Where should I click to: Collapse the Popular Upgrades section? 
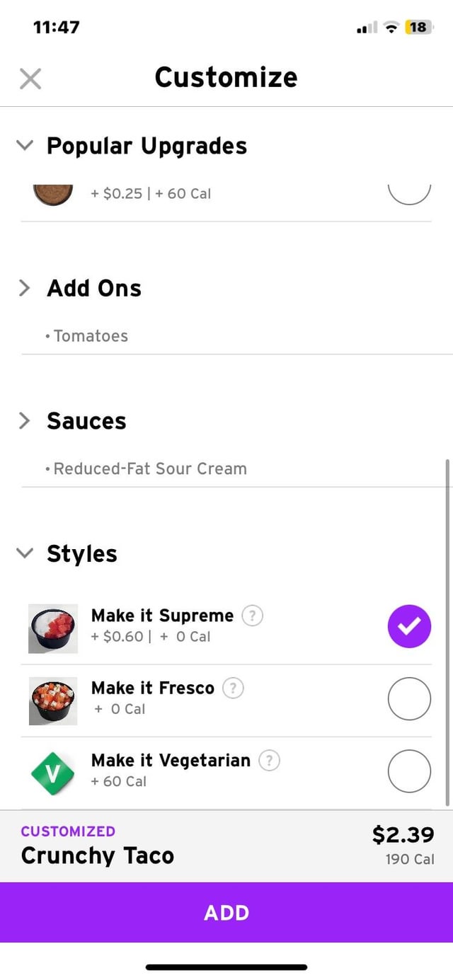coord(25,146)
